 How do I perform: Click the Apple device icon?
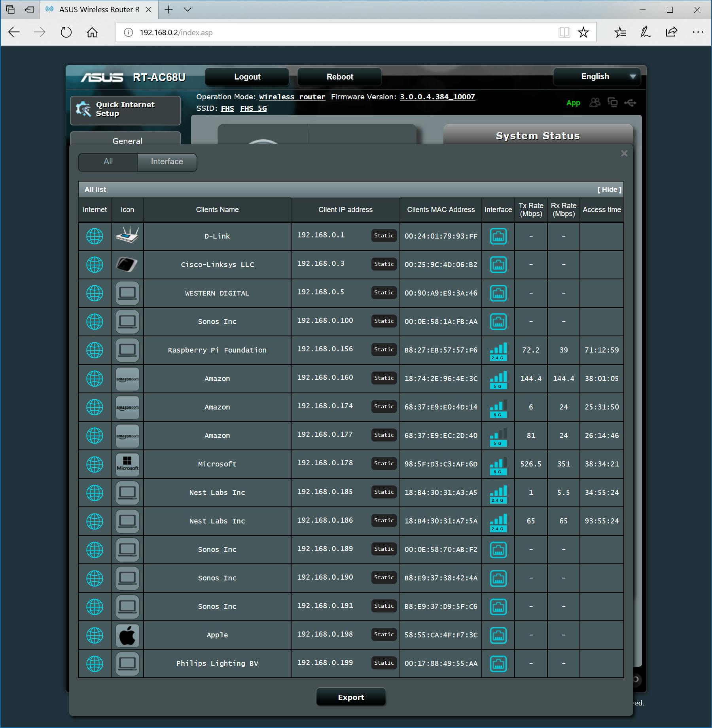pos(127,635)
